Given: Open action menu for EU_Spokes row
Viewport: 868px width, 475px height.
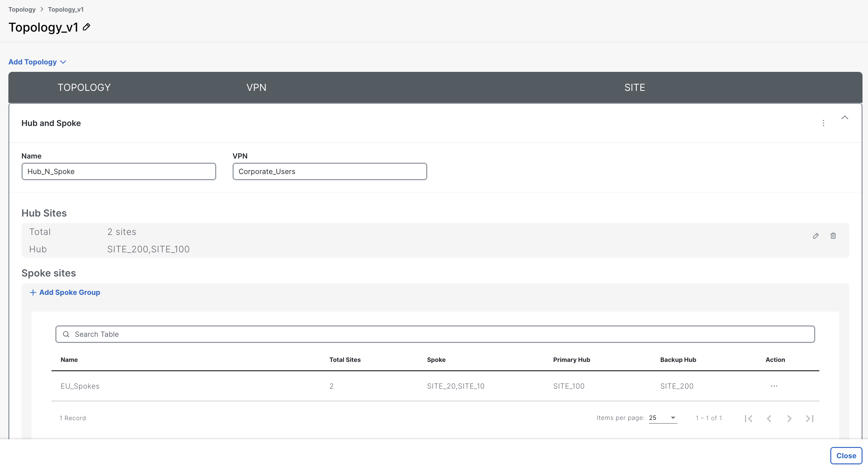Looking at the screenshot, I should tap(774, 386).
